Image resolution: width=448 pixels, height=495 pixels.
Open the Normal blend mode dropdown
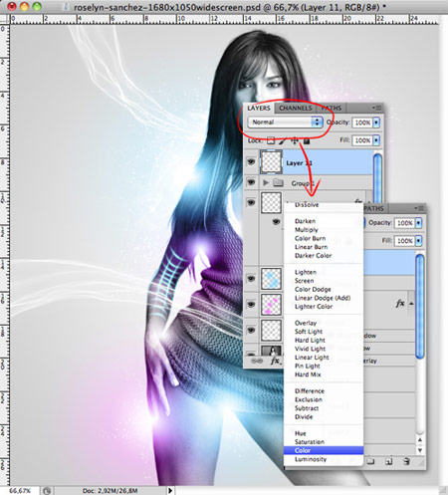tap(286, 123)
